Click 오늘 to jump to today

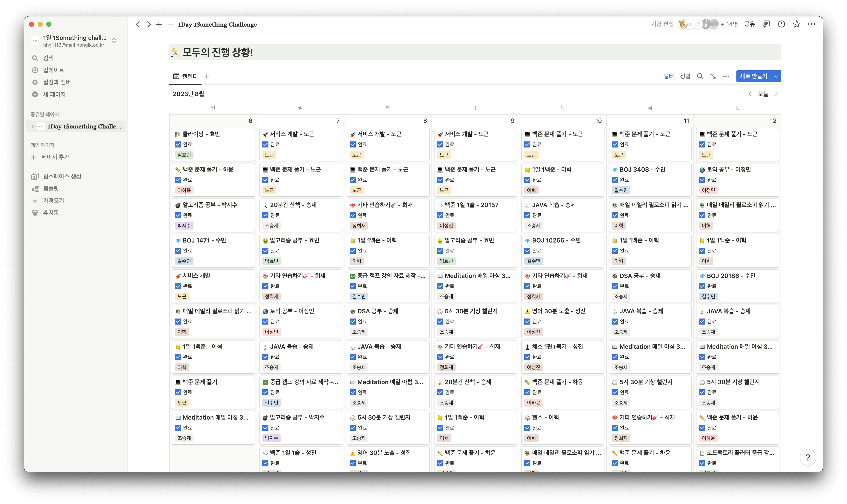(763, 94)
